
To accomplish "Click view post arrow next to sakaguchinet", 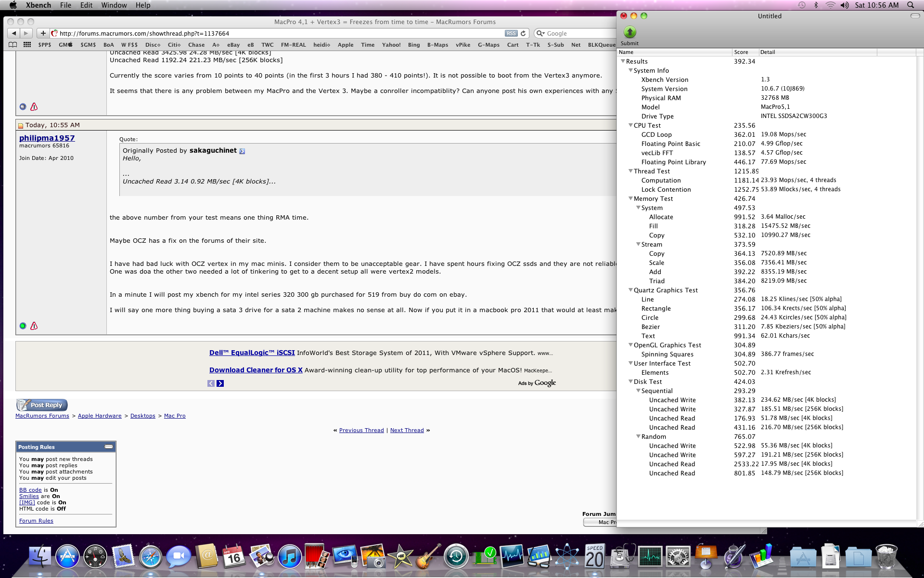I will (242, 151).
